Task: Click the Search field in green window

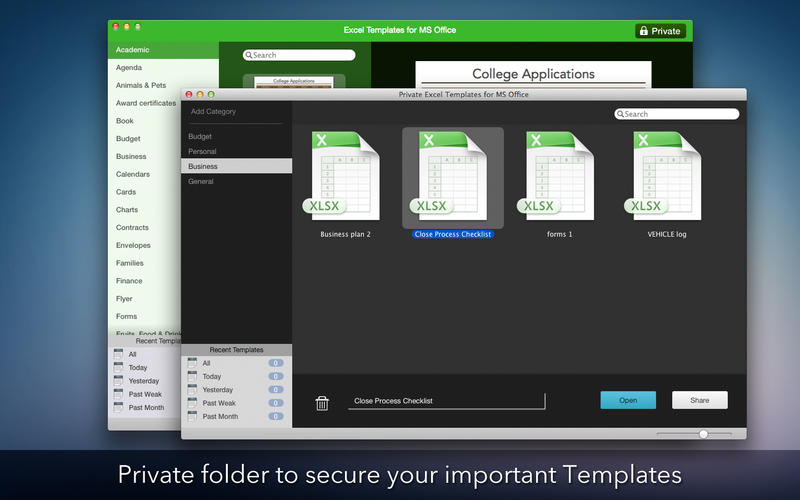Action: tap(299, 55)
